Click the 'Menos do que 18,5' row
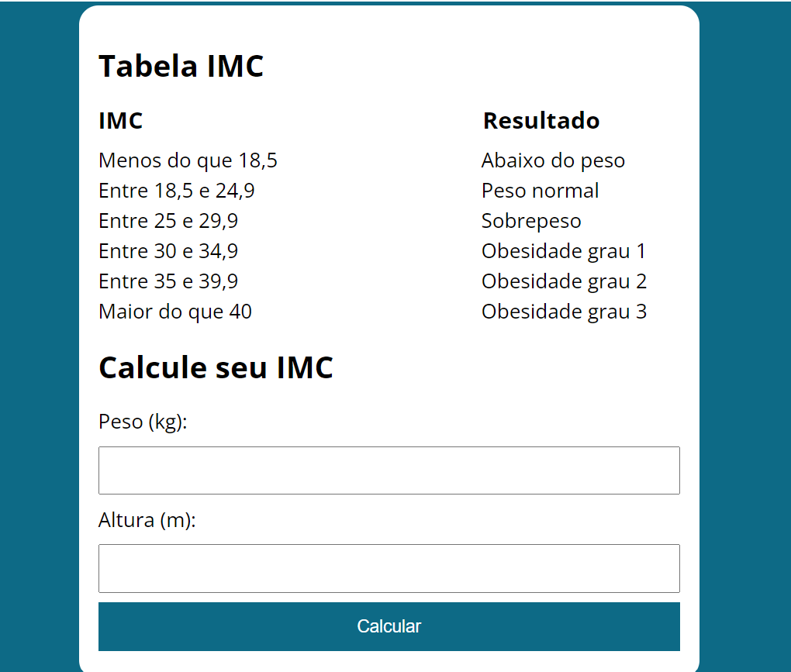Screen dimensions: 791x672 click(x=188, y=160)
